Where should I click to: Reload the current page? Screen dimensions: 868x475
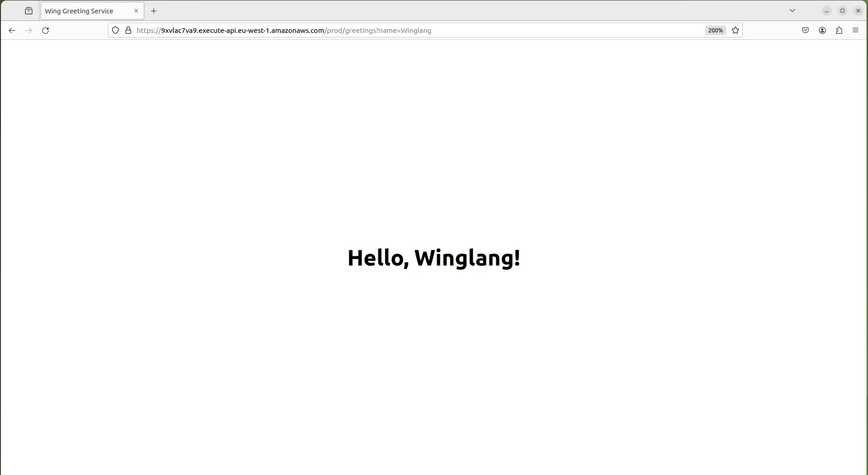(45, 31)
